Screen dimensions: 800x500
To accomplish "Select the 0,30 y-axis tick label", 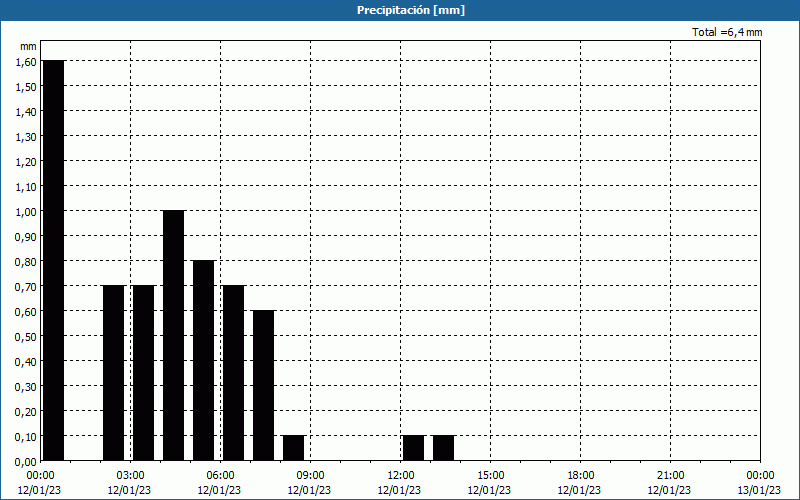I will 27,386.
